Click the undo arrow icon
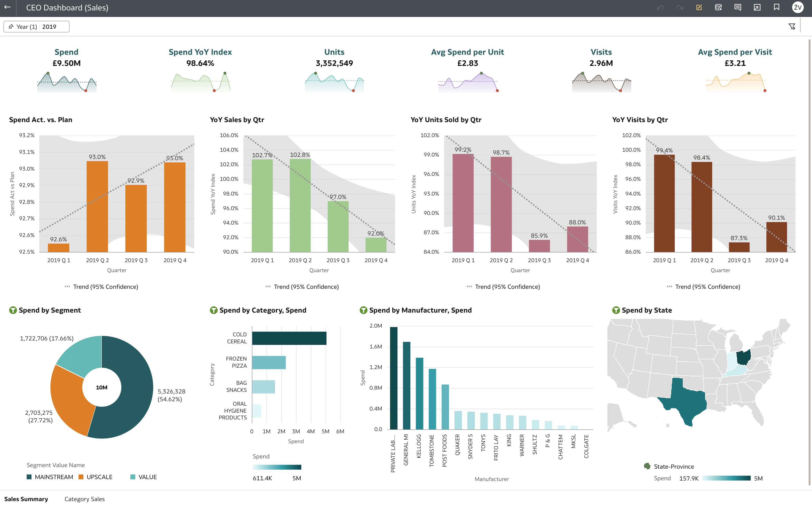The image size is (812, 505). (x=660, y=7)
